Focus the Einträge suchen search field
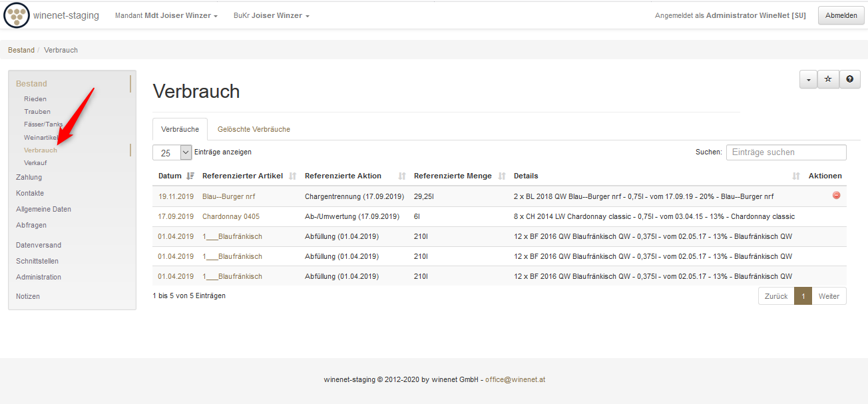868x404 pixels. (x=785, y=152)
